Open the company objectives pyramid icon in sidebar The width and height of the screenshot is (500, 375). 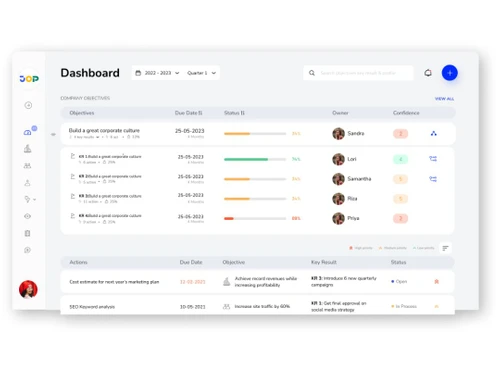pyautogui.click(x=28, y=149)
